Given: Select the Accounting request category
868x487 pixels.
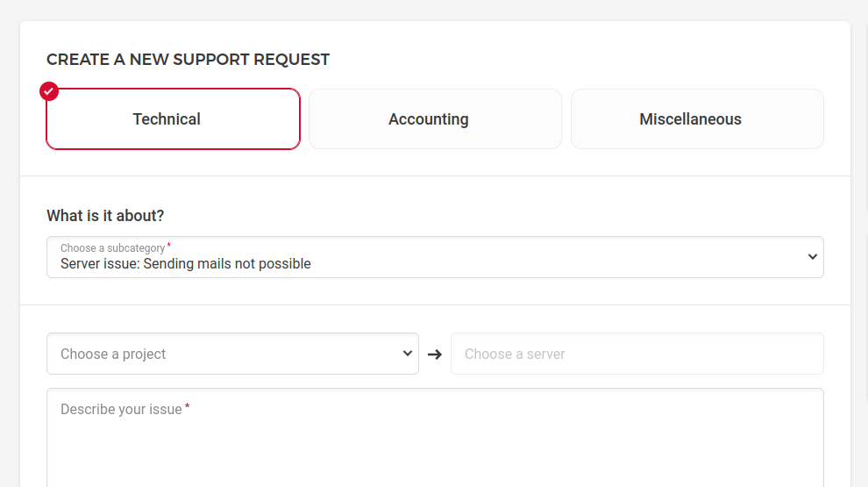Looking at the screenshot, I should 435,119.
